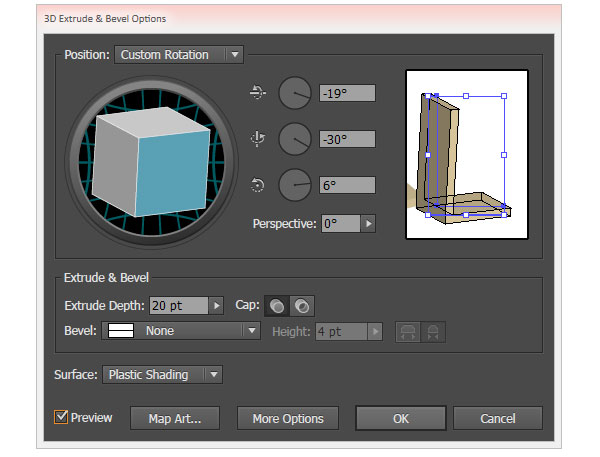This screenshot has width=600, height=457.
Task: Click the Y-axis rotation icon
Action: (258, 139)
